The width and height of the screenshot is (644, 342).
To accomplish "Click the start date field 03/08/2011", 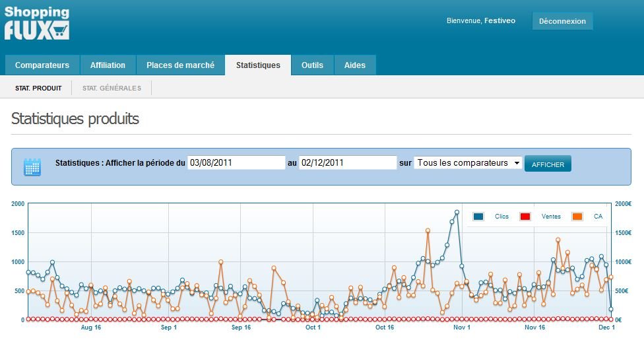I will click(236, 163).
